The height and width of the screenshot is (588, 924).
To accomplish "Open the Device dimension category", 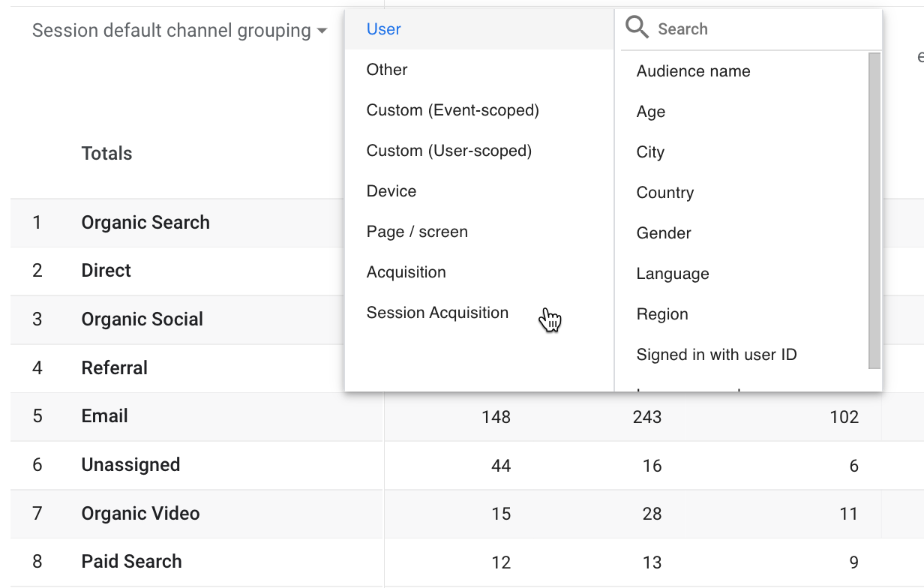I will point(391,191).
